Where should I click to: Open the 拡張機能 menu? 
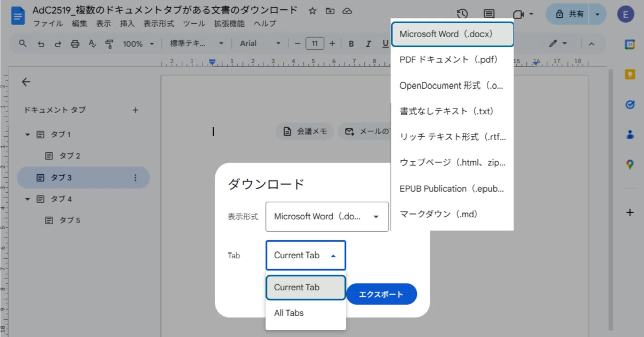point(229,24)
